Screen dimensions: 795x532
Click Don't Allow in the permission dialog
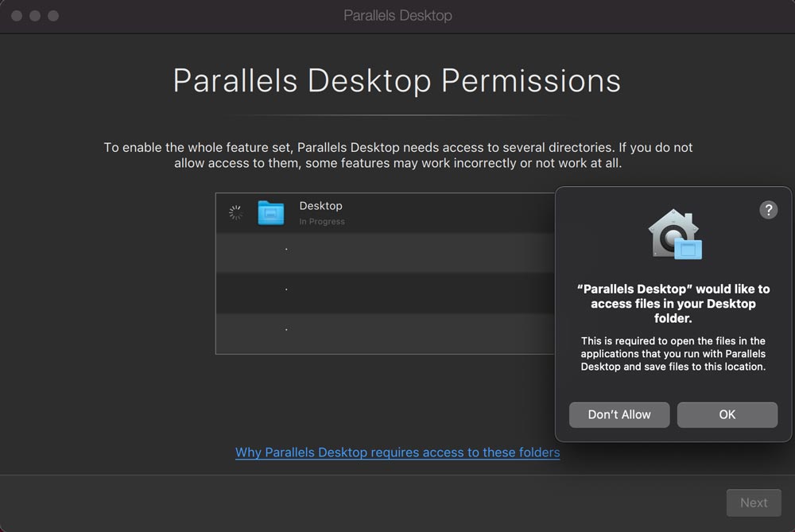tap(619, 414)
